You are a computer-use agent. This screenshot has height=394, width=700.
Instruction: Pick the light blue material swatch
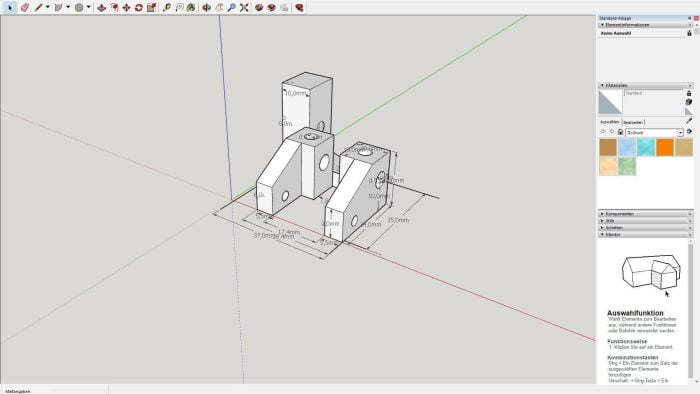pyautogui.click(x=627, y=147)
